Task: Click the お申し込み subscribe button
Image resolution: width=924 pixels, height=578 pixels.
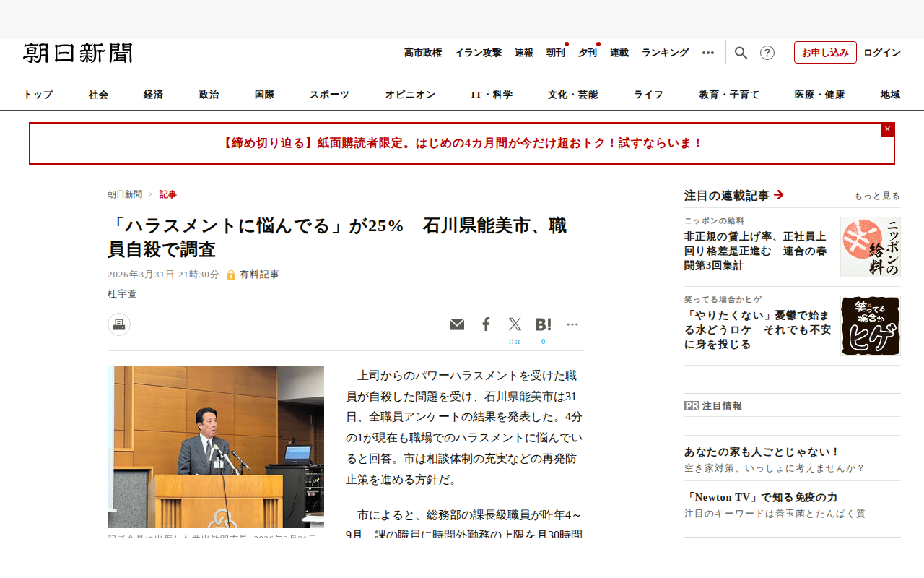Action: point(825,53)
